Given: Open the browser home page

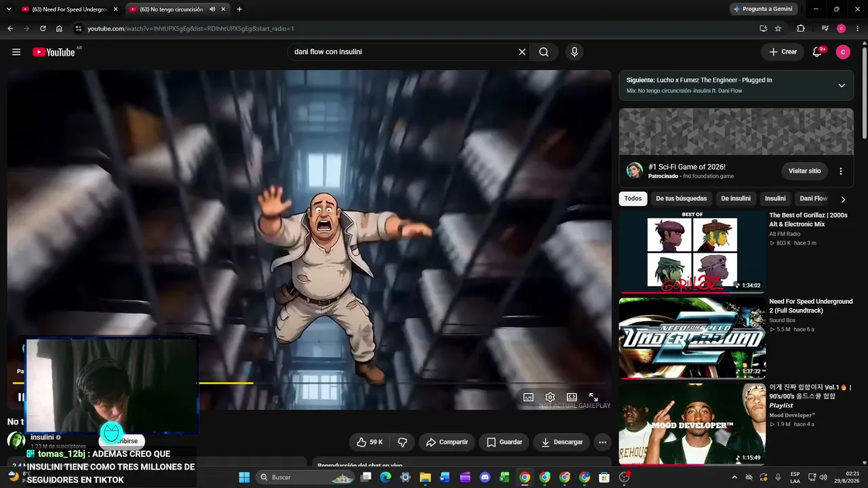Looking at the screenshot, I should (59, 28).
